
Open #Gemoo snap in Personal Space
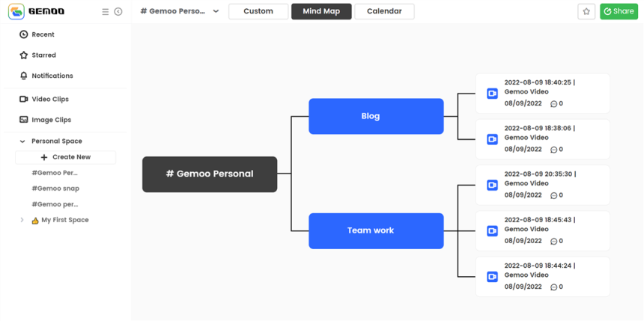pos(55,189)
